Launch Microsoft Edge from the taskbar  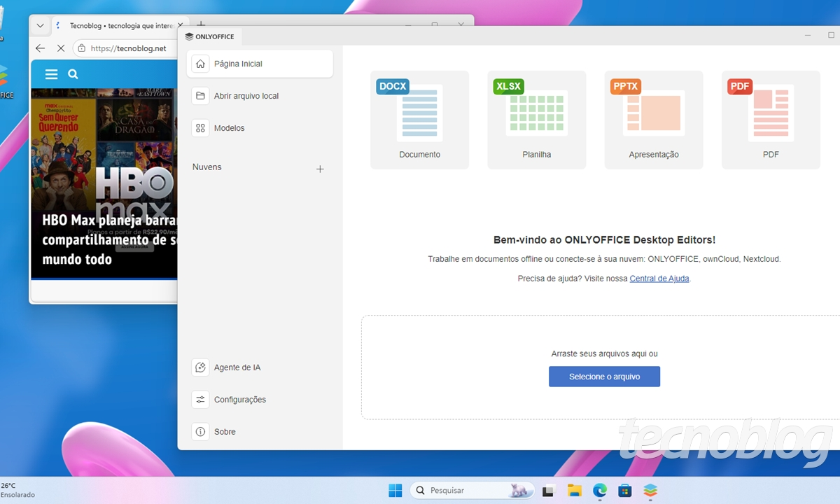pyautogui.click(x=600, y=491)
